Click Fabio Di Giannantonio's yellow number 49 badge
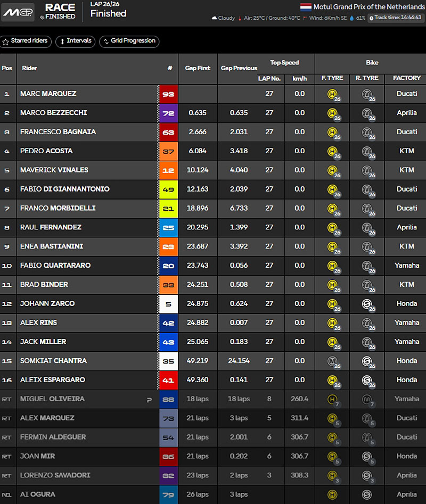This screenshot has width=426, height=504. [168, 189]
